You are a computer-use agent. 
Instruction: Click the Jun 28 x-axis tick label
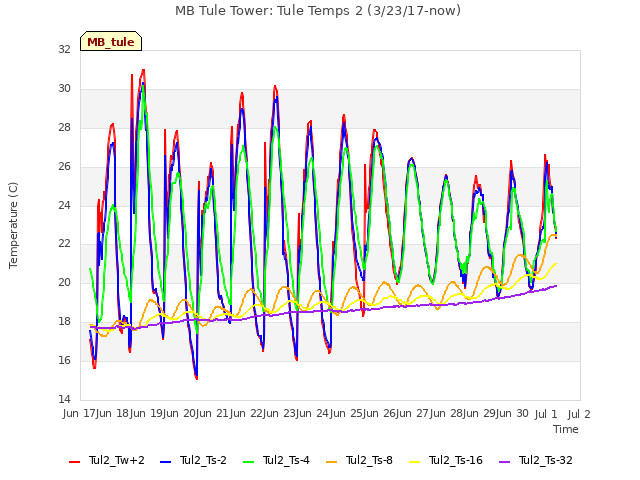click(x=446, y=413)
